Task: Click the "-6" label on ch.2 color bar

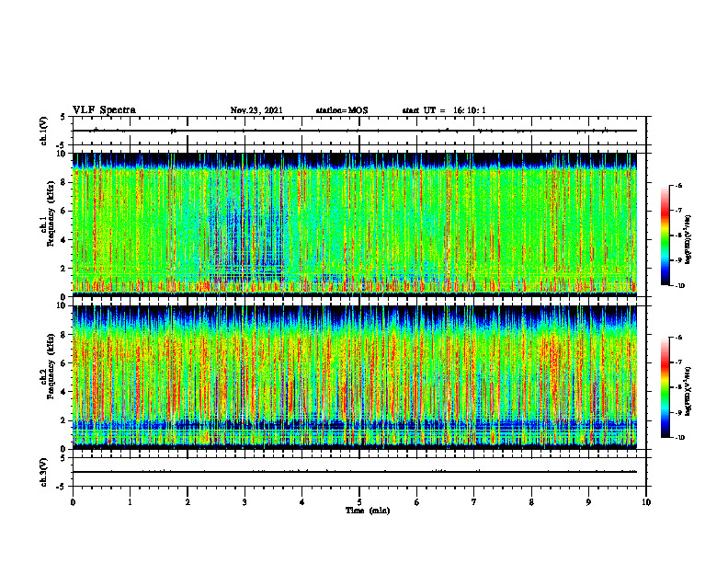Action: (x=678, y=338)
